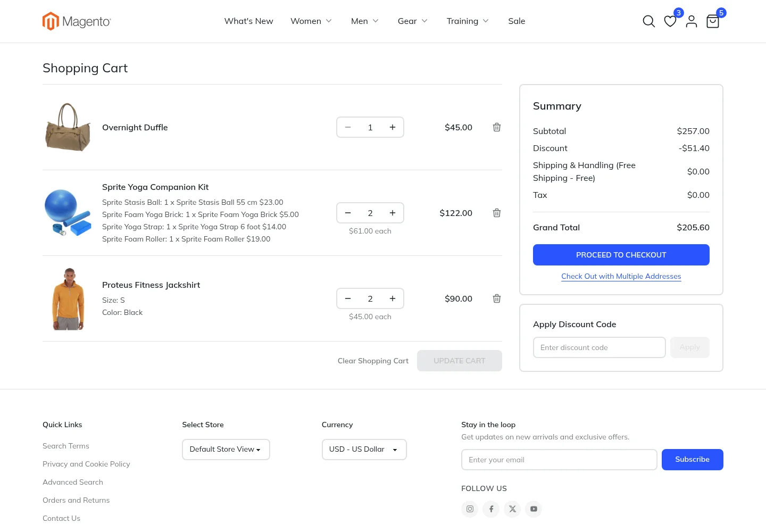The height and width of the screenshot is (532, 766).
Task: Open the Orders and Returns link
Action: tap(76, 500)
